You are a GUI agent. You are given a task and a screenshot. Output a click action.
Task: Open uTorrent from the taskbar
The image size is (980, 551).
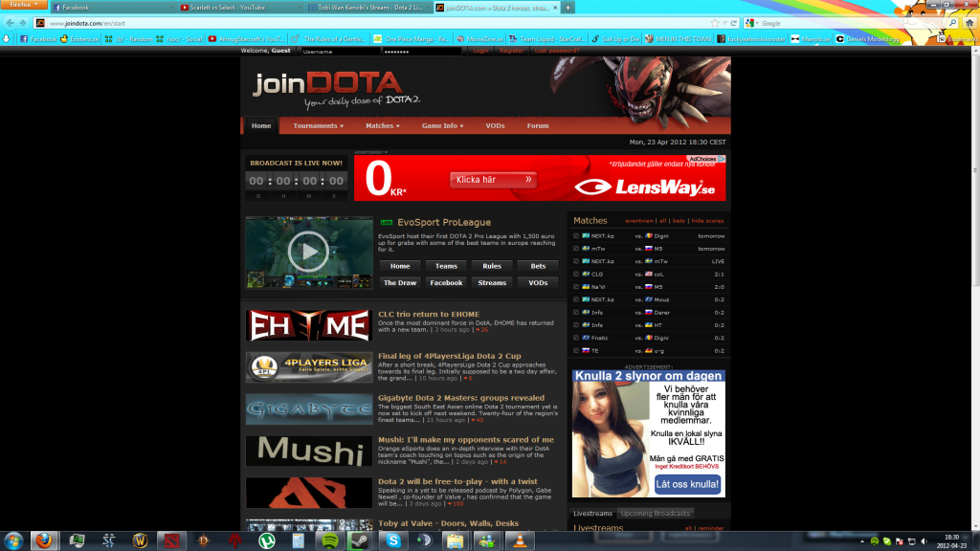point(267,540)
